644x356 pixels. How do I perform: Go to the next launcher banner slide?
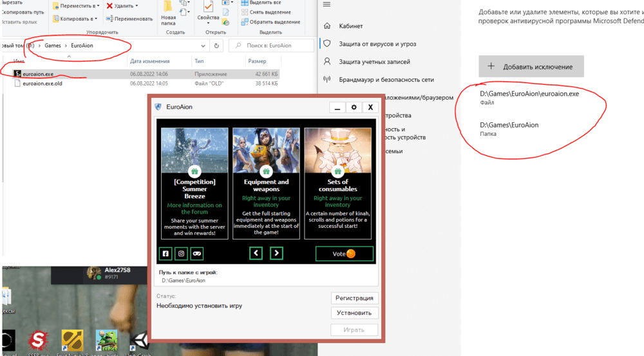tap(276, 254)
